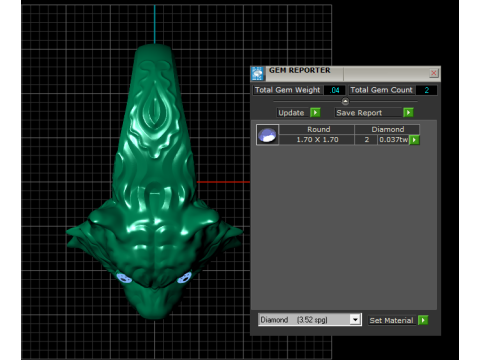Click the gem quantity cell showing 2

point(366,140)
